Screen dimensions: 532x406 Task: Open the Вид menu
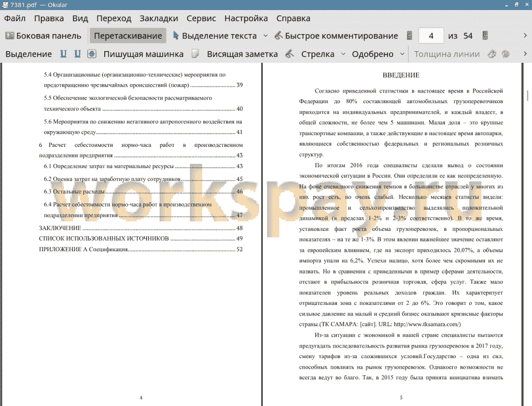pos(80,18)
